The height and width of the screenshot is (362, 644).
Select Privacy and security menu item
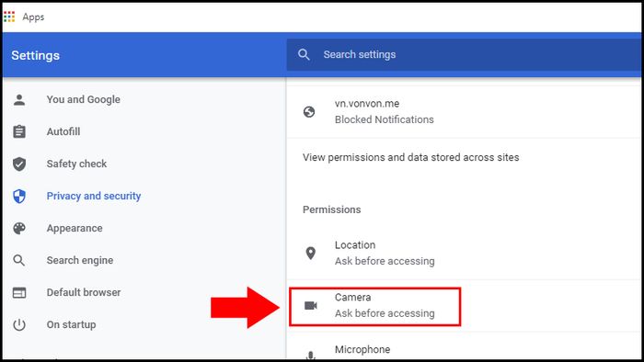94,196
